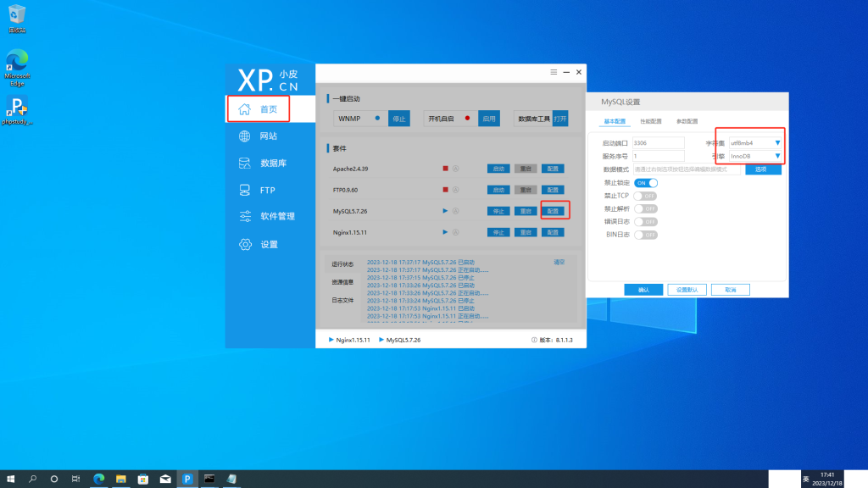Click the 服务序号 input field
This screenshot has height=488, width=868.
(658, 156)
